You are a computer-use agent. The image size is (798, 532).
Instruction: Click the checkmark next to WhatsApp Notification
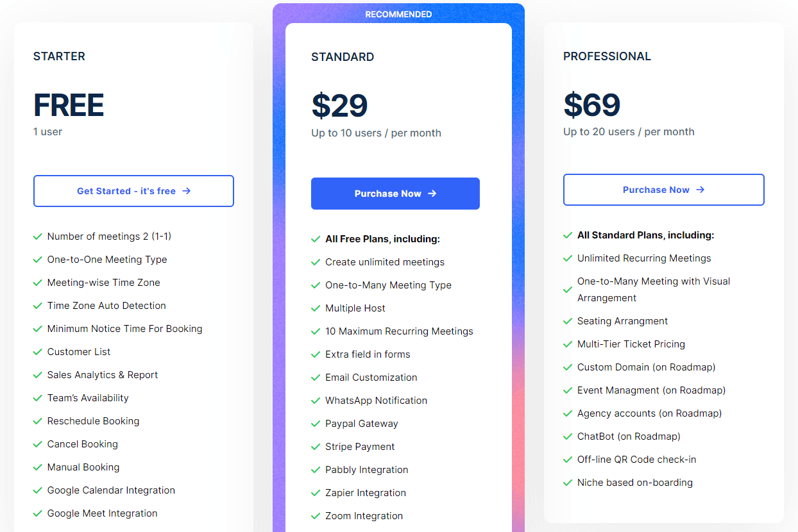pos(316,400)
